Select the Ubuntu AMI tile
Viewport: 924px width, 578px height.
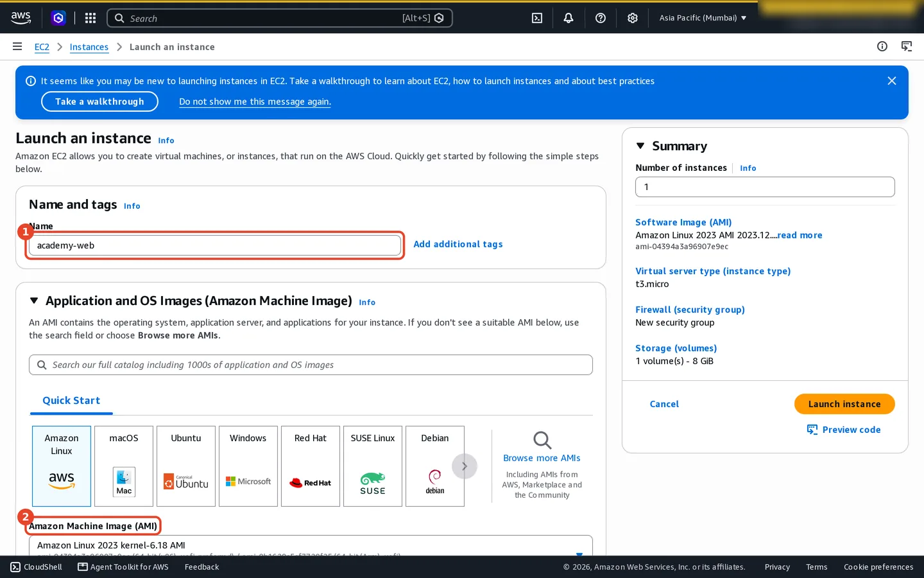pos(186,466)
